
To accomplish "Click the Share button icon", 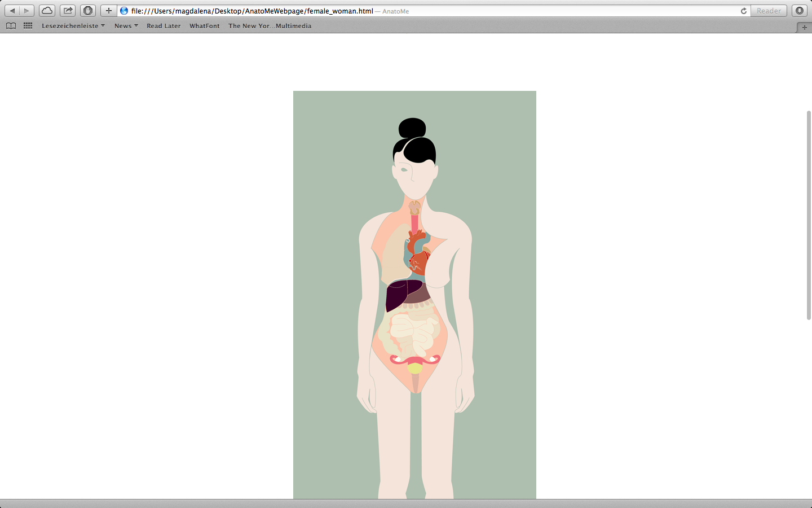I will click(x=68, y=11).
